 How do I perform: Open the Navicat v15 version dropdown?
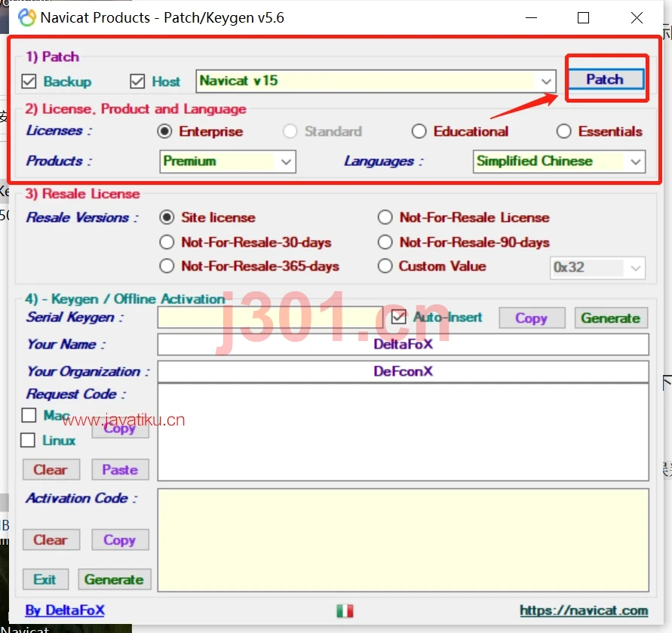pos(376,81)
